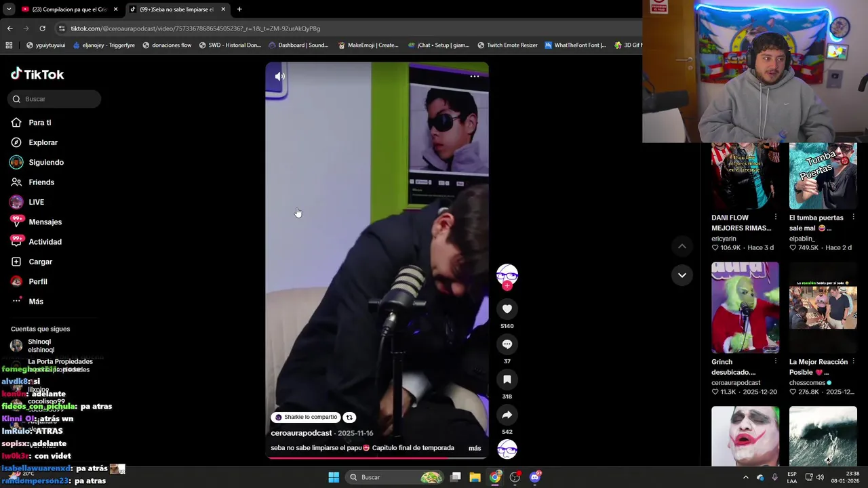Go to the next video arrow

[x=682, y=275]
